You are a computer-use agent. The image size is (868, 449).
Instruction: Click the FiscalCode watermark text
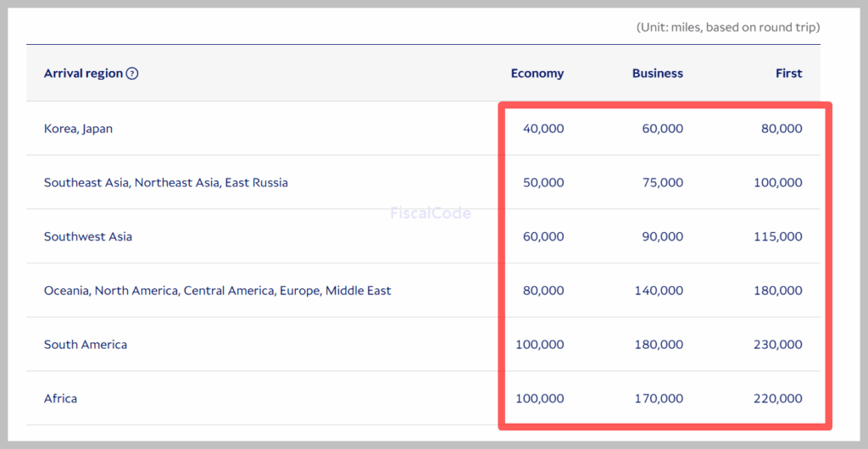[x=430, y=213]
